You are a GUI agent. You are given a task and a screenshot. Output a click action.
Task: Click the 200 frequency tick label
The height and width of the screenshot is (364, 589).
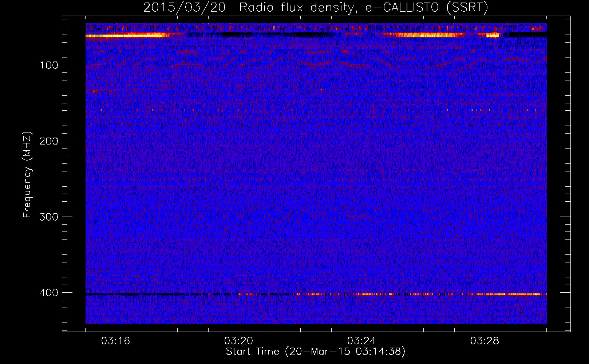(x=49, y=141)
